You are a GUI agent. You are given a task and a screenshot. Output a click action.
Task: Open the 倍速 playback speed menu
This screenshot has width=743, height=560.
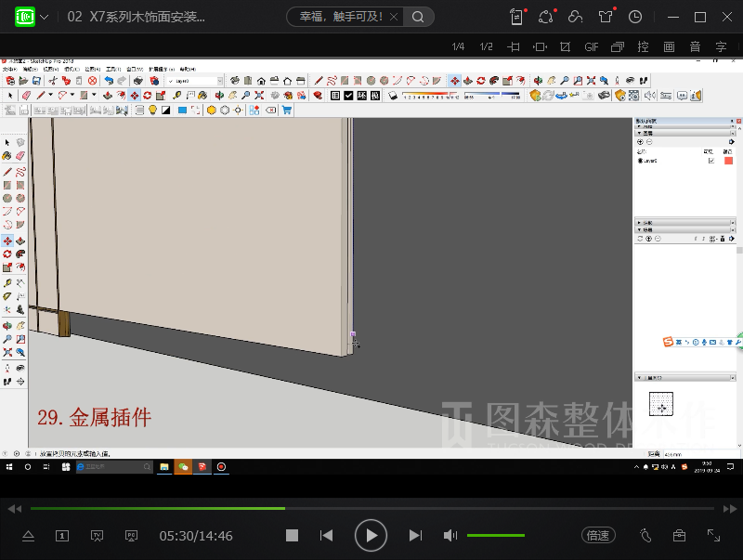coord(598,536)
